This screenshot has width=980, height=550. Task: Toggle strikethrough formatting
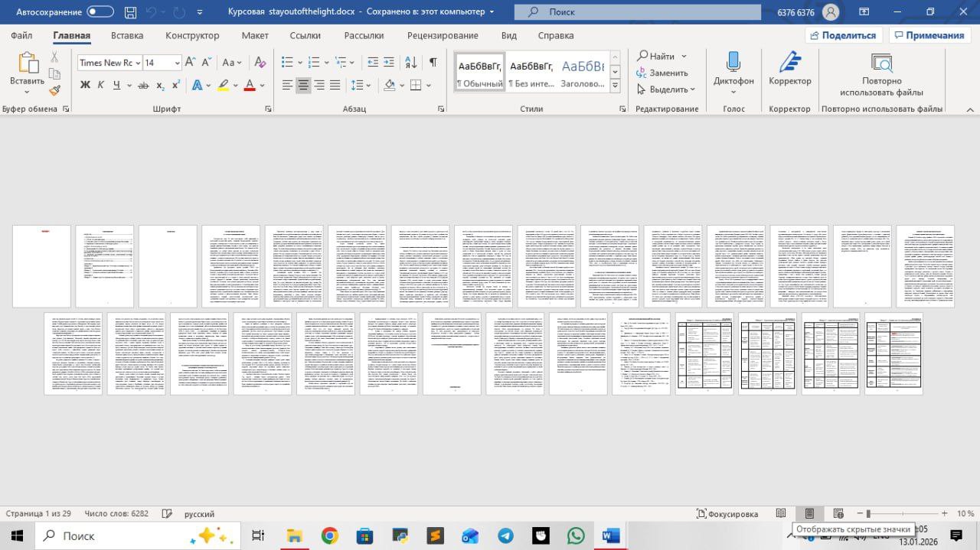point(143,85)
